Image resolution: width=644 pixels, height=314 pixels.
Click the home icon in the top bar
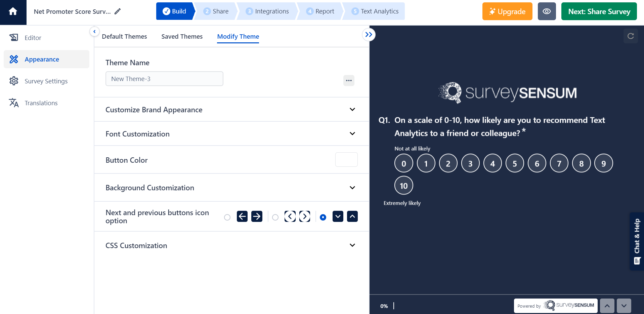13,11
